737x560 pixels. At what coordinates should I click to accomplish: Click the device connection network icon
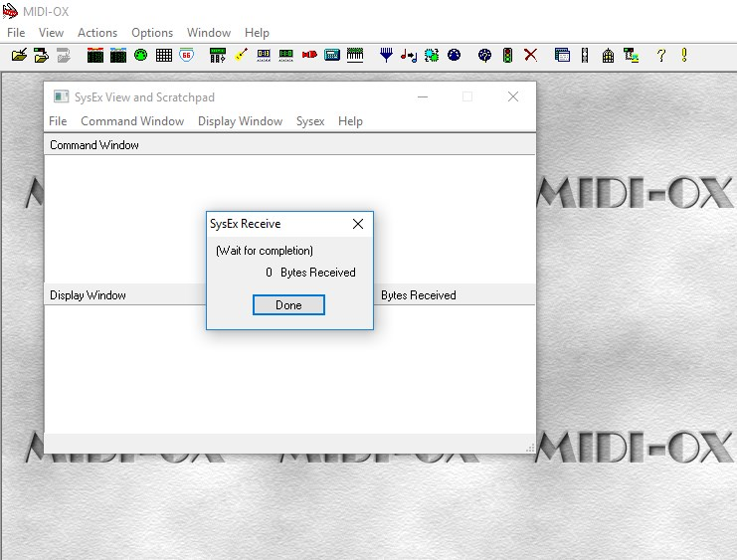(631, 55)
